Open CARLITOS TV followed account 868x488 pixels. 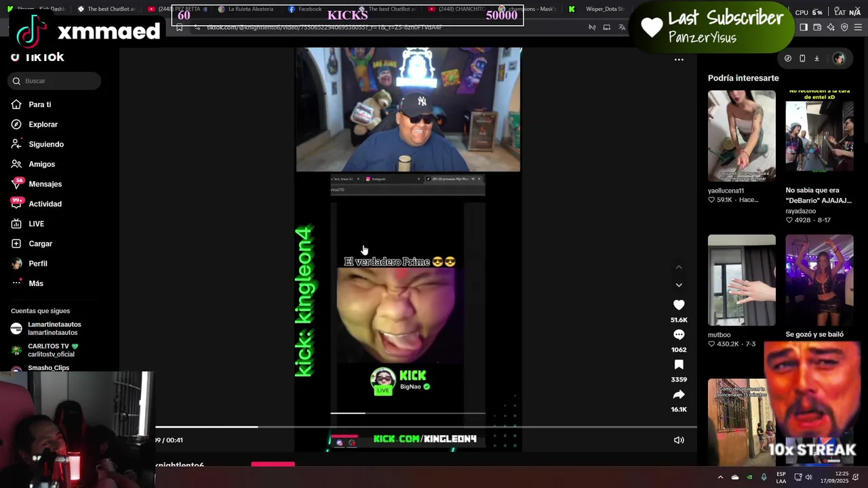[x=45, y=350]
